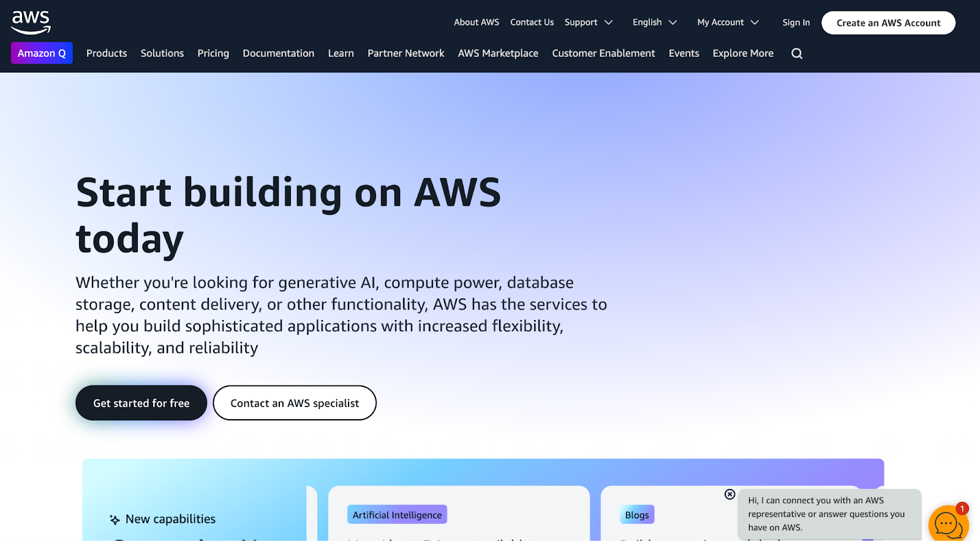Viewport: 980px width, 541px height.
Task: Click the New capabilities sparkle icon
Action: click(115, 520)
